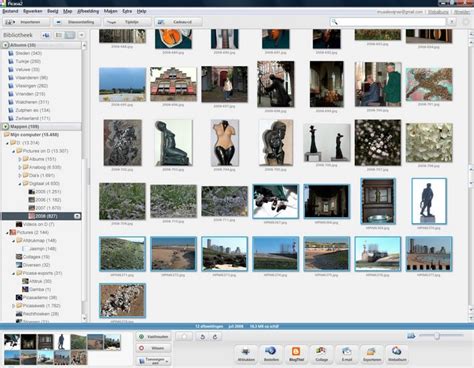Open the Map menu
This screenshot has height=368, width=474.
(x=68, y=11)
